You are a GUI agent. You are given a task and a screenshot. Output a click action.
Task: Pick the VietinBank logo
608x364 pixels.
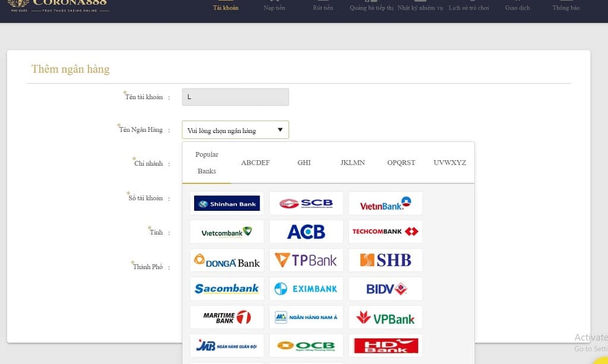tap(385, 203)
